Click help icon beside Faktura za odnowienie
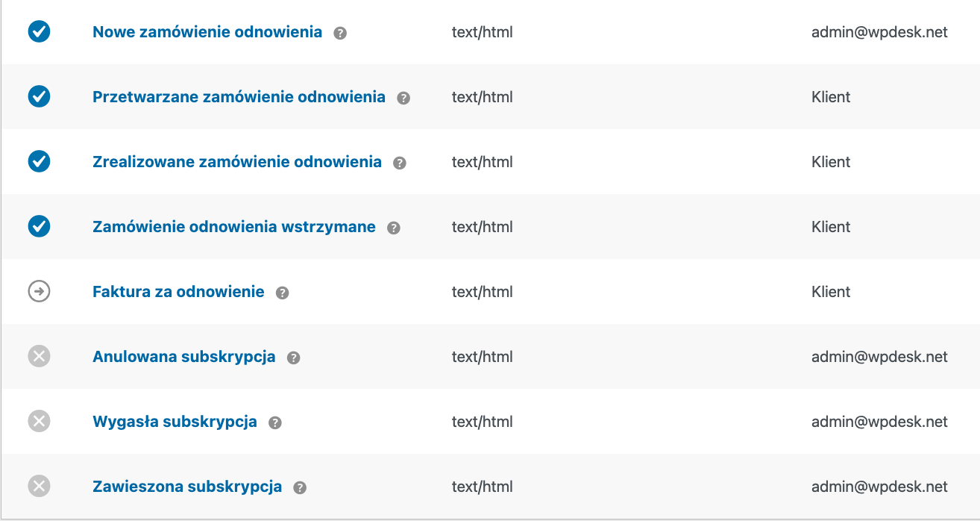Screen dimensions: 980x521 (x=282, y=293)
